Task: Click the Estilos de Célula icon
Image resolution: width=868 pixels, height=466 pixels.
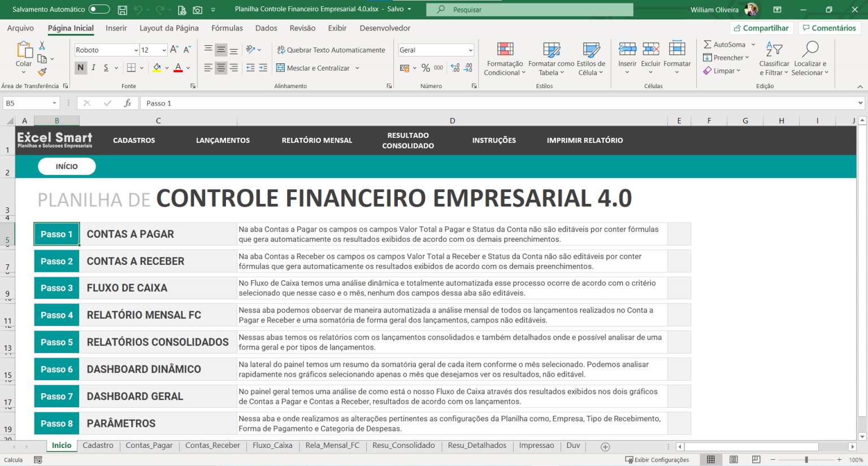Action: [x=591, y=49]
